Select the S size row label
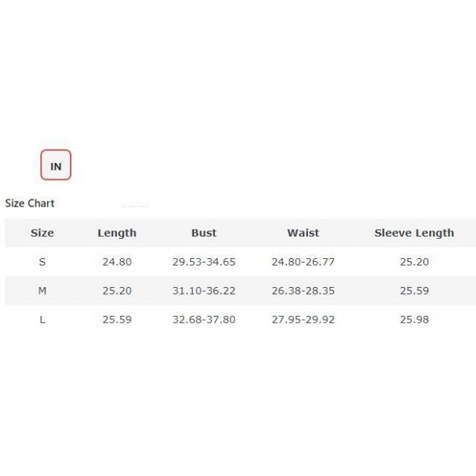476x476 pixels. tap(42, 262)
